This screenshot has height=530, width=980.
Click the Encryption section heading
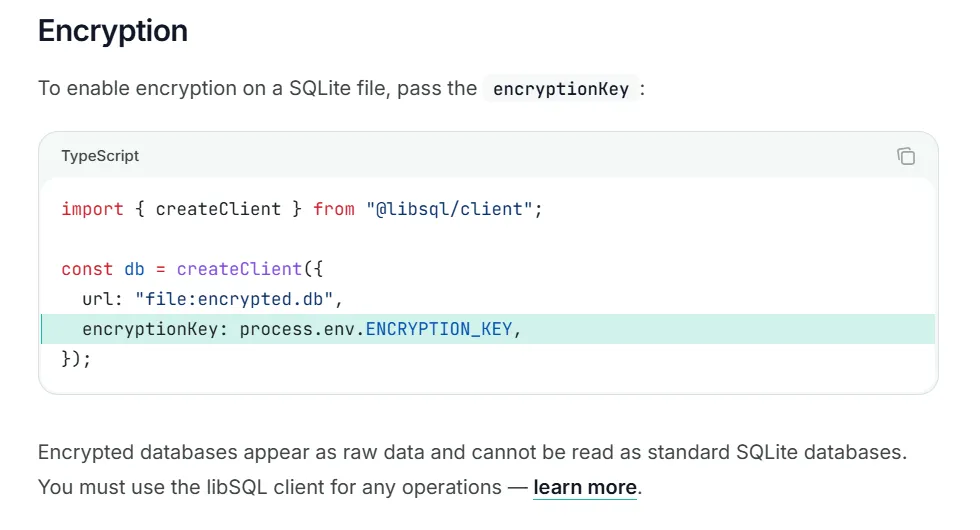(x=113, y=31)
